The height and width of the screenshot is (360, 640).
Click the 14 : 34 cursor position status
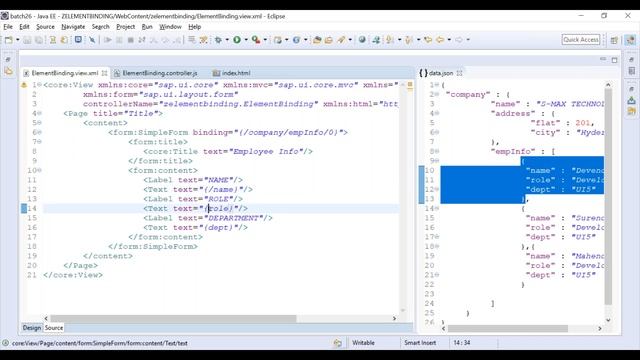click(x=462, y=343)
